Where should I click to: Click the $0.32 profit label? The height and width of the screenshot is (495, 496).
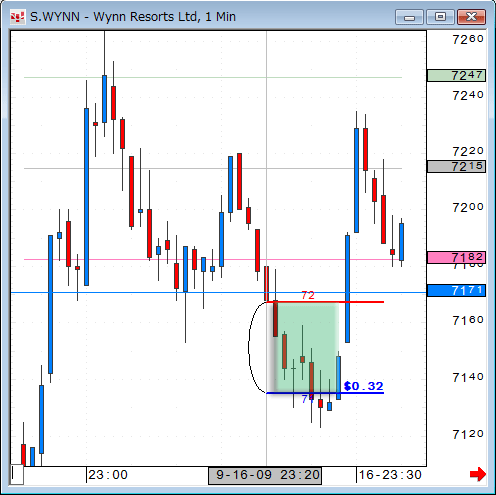point(364,386)
